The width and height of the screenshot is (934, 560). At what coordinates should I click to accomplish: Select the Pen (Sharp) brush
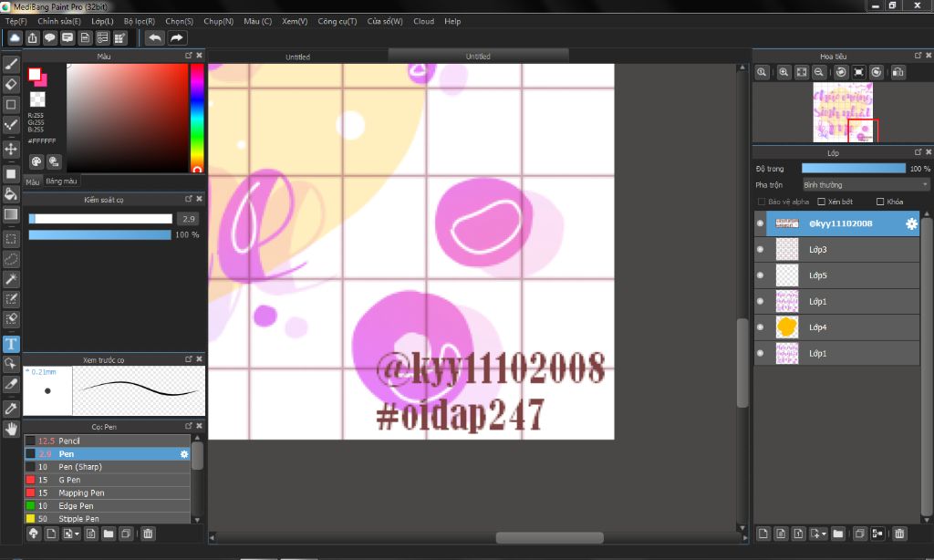108,466
